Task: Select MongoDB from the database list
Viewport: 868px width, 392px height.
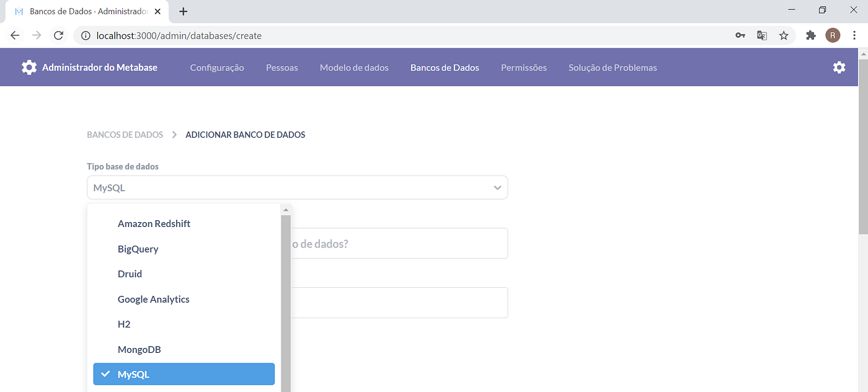Action: tap(139, 349)
